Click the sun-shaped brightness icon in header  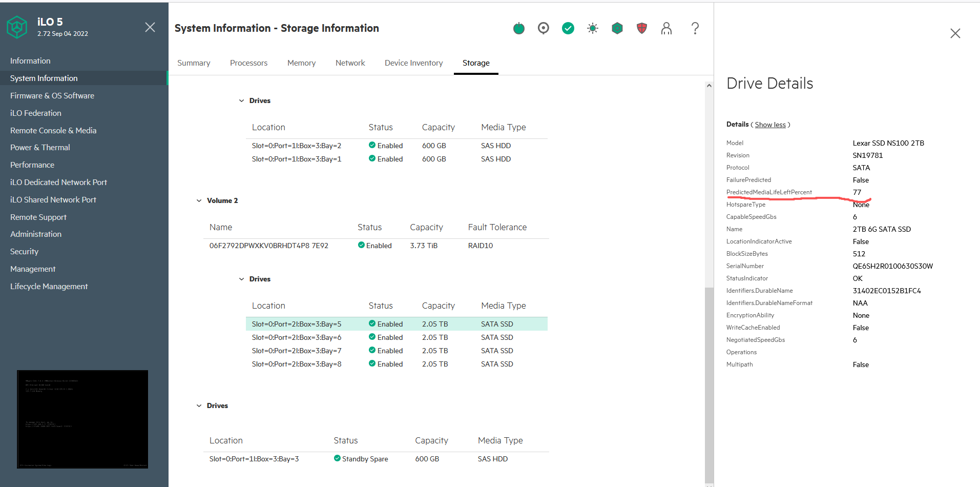(592, 28)
